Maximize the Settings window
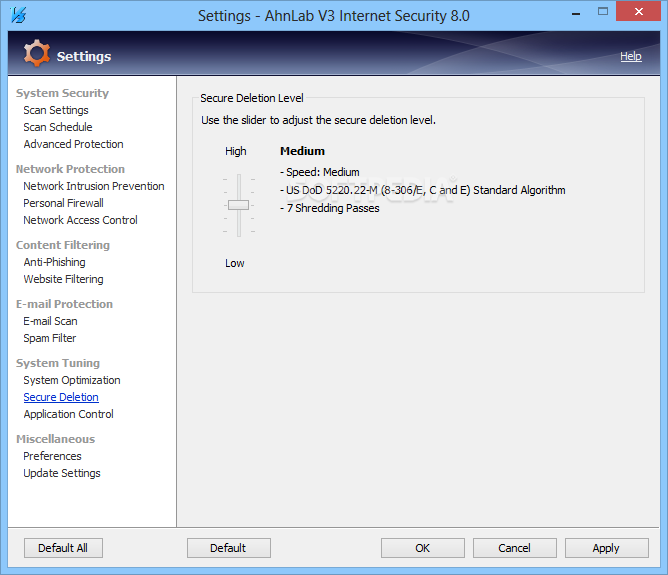This screenshot has width=668, height=575. coord(603,12)
